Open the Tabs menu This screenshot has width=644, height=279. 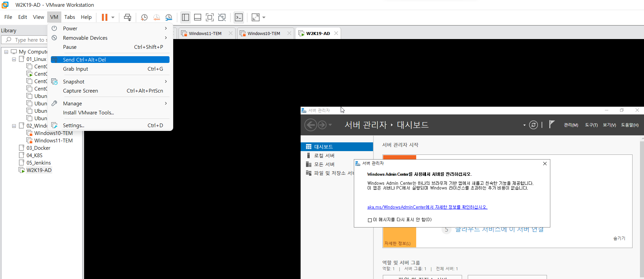70,17
